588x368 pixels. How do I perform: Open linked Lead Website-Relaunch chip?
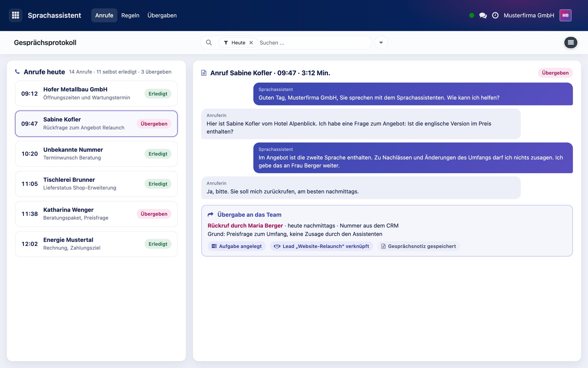click(321, 246)
